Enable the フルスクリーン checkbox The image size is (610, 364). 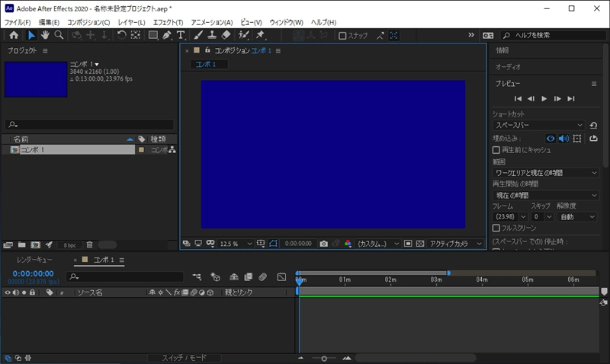(x=496, y=228)
